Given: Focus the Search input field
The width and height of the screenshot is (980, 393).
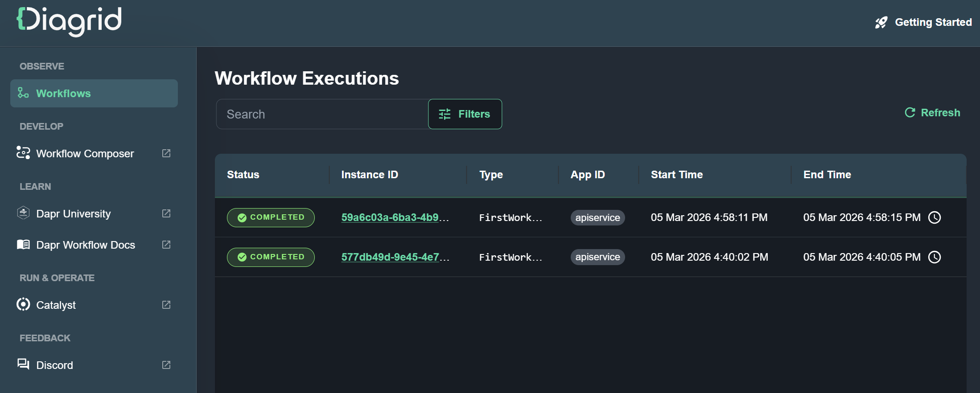Looking at the screenshot, I should click(322, 114).
